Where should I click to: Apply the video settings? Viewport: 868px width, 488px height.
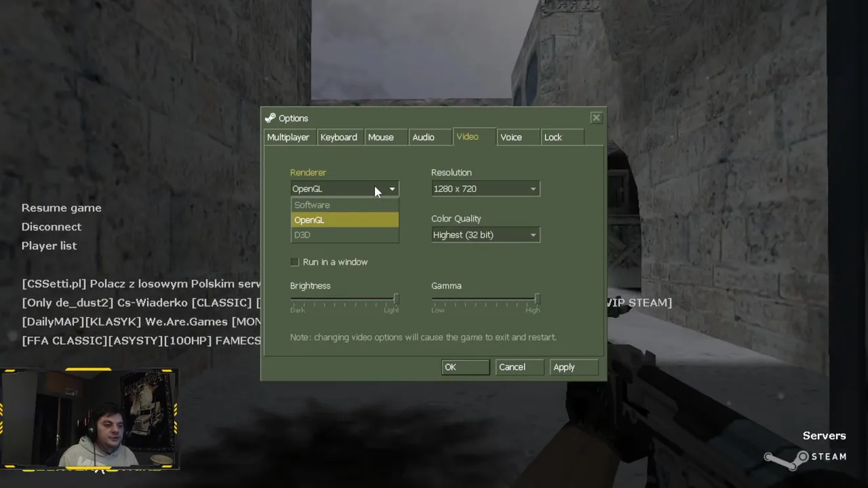[574, 367]
